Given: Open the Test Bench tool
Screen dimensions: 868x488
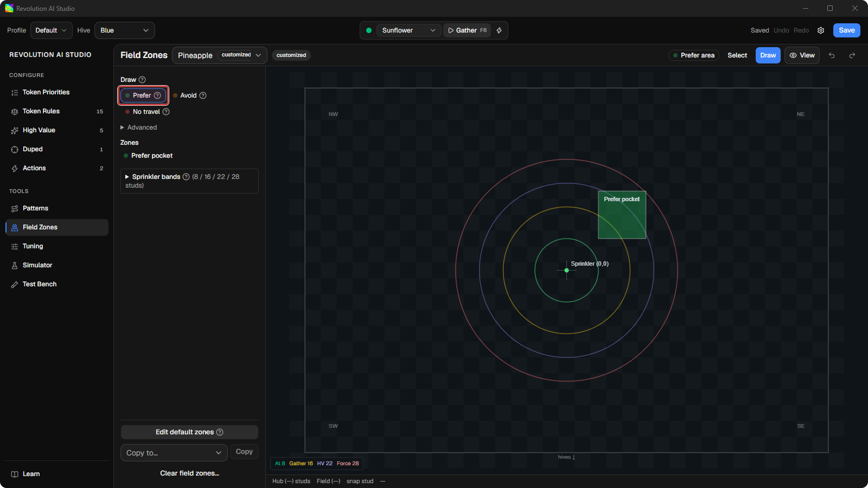Looking at the screenshot, I should pos(57,284).
